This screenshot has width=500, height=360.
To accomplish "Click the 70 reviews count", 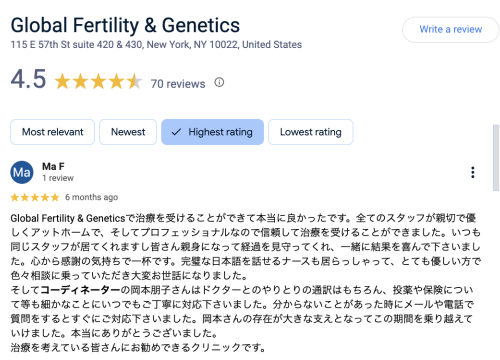I will coord(178,84).
